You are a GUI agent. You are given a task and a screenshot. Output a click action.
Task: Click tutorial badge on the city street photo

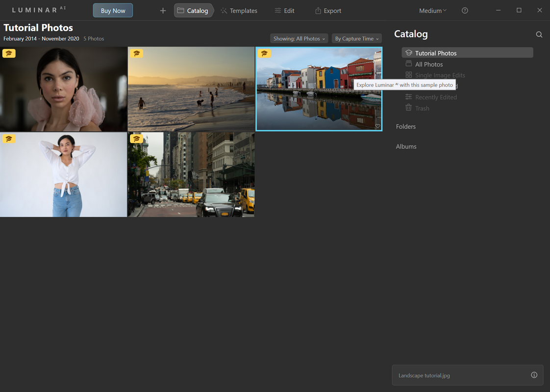tap(136, 139)
